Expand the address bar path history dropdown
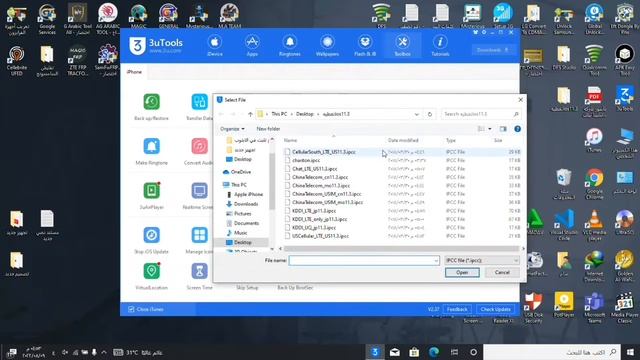The image size is (640, 360). 416,114
